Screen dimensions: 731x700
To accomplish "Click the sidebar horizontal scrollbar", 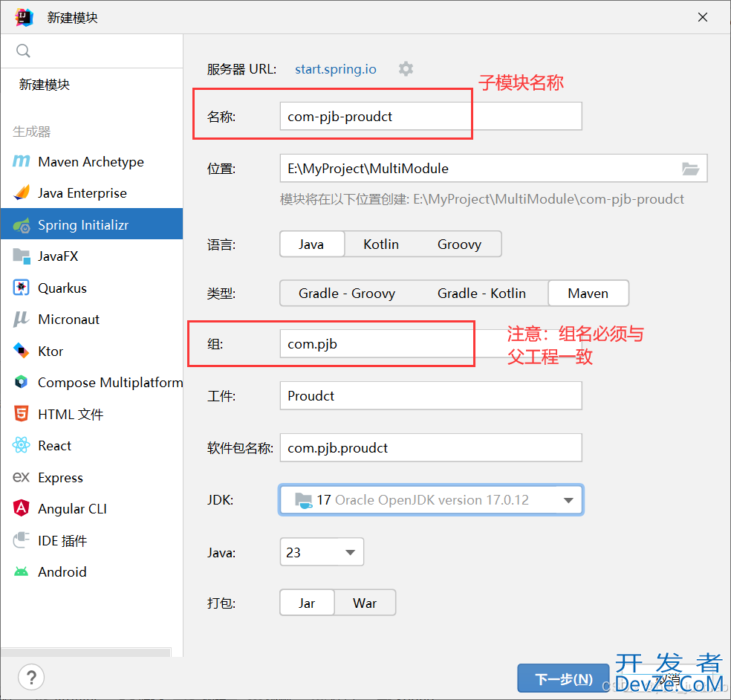I will (x=85, y=652).
